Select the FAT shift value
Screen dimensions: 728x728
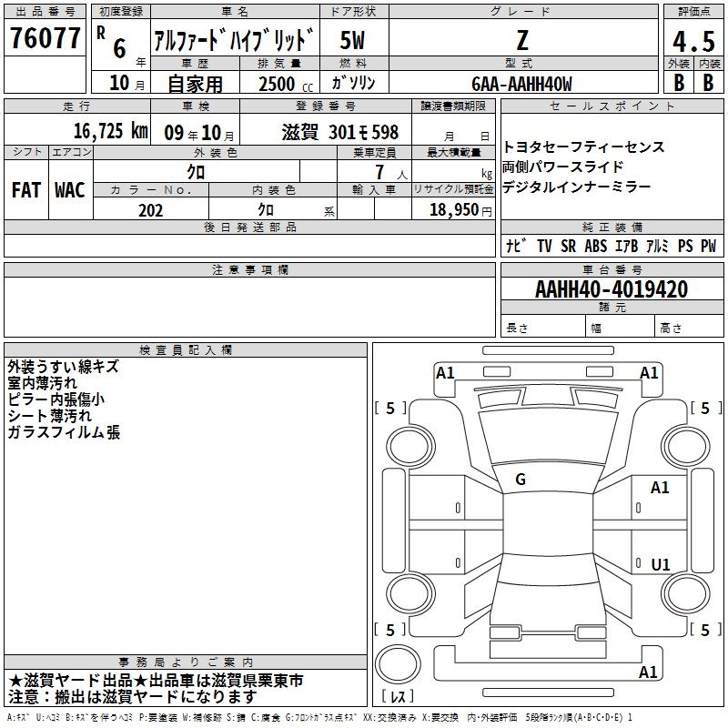(x=25, y=190)
